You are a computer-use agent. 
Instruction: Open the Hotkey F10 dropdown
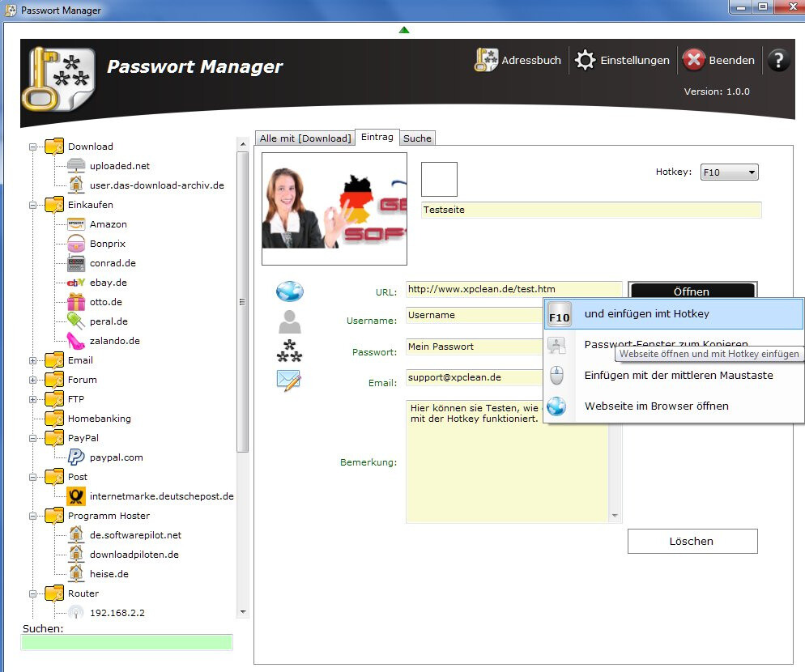pyautogui.click(x=752, y=172)
